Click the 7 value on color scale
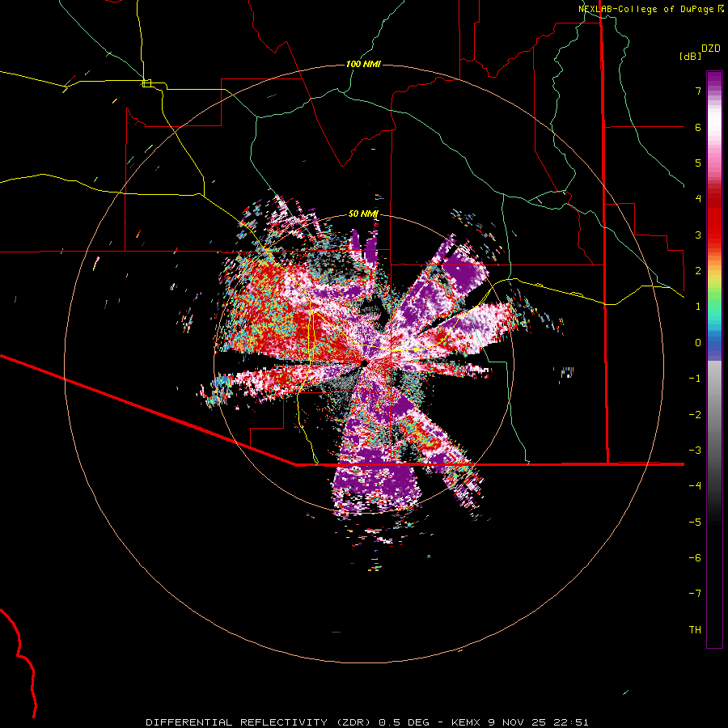This screenshot has width=728, height=728. click(x=698, y=91)
